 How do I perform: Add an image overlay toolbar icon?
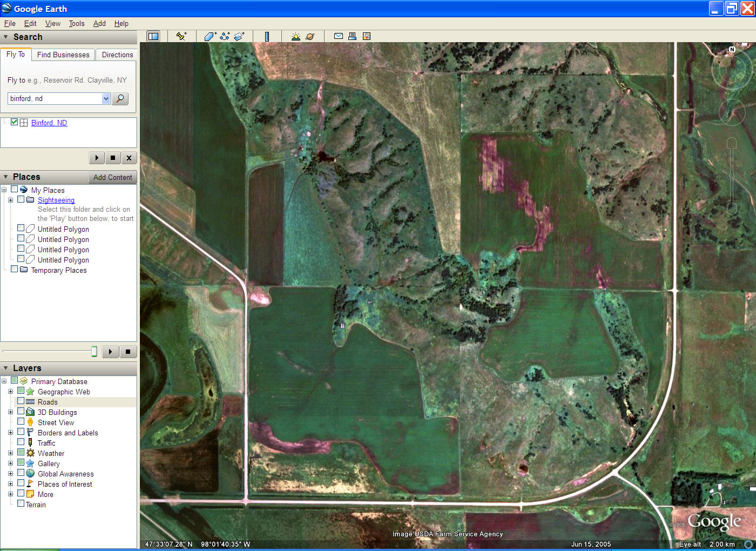tap(239, 36)
